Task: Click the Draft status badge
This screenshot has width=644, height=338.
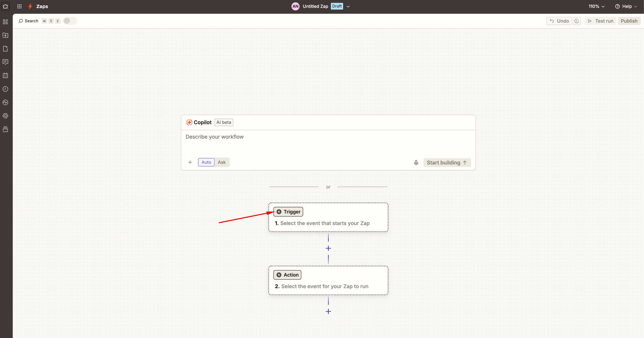Action: click(337, 6)
